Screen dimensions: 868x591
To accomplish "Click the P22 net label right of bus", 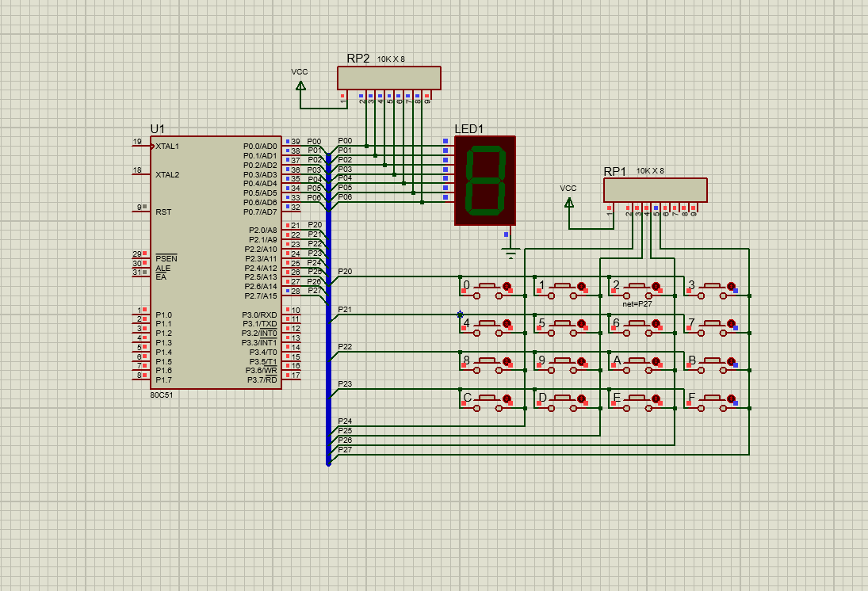I will (x=345, y=347).
